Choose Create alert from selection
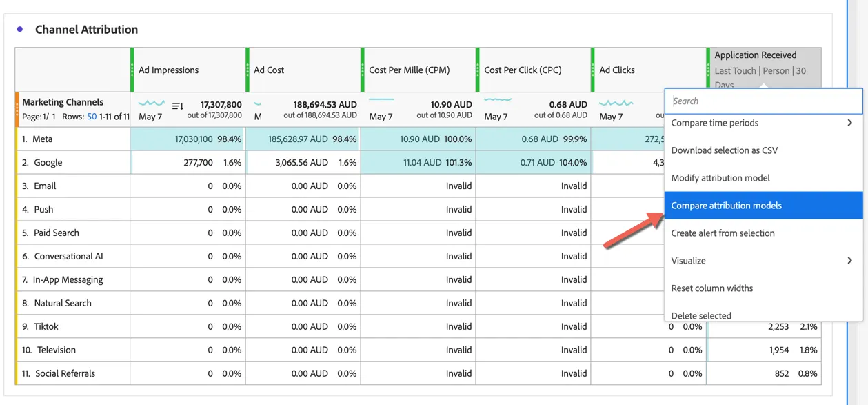The image size is (868, 405). 763,233
